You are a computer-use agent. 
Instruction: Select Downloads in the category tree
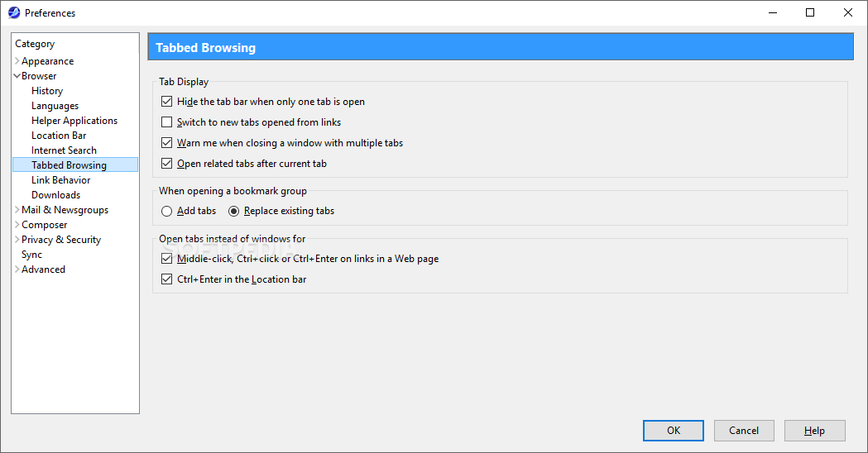coord(56,195)
